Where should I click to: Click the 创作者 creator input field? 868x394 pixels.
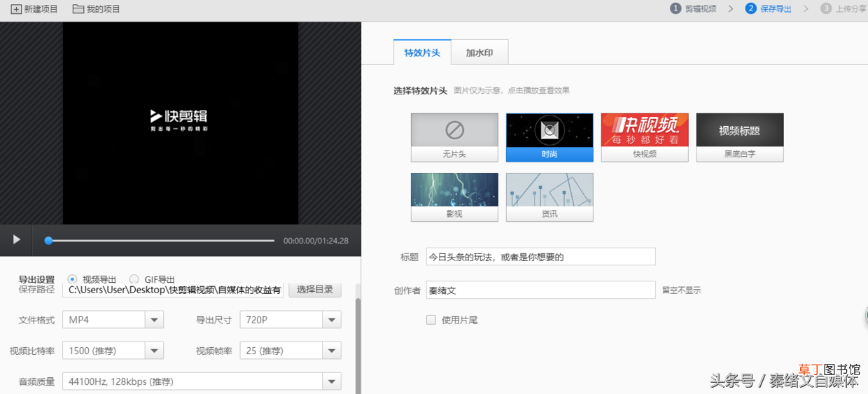(541, 290)
